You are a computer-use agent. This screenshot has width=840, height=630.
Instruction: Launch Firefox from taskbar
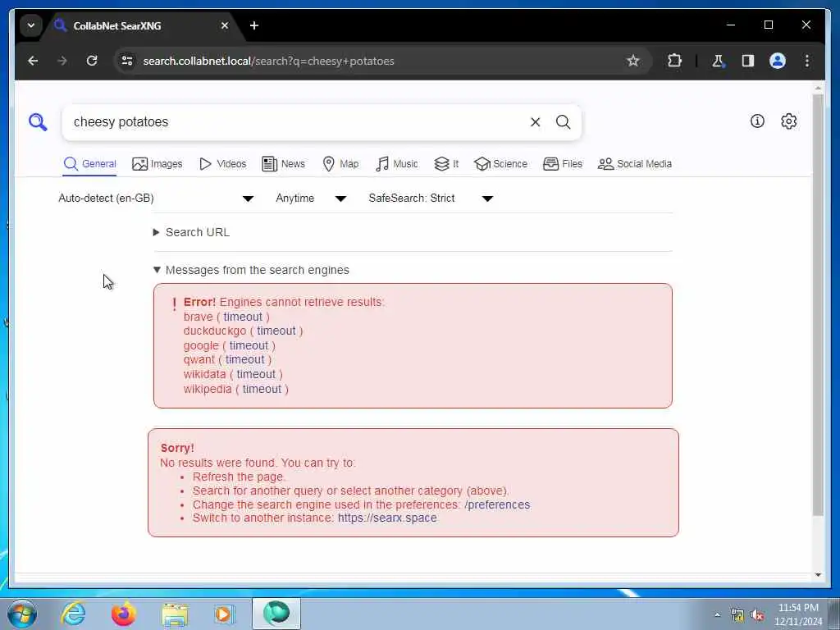point(124,614)
